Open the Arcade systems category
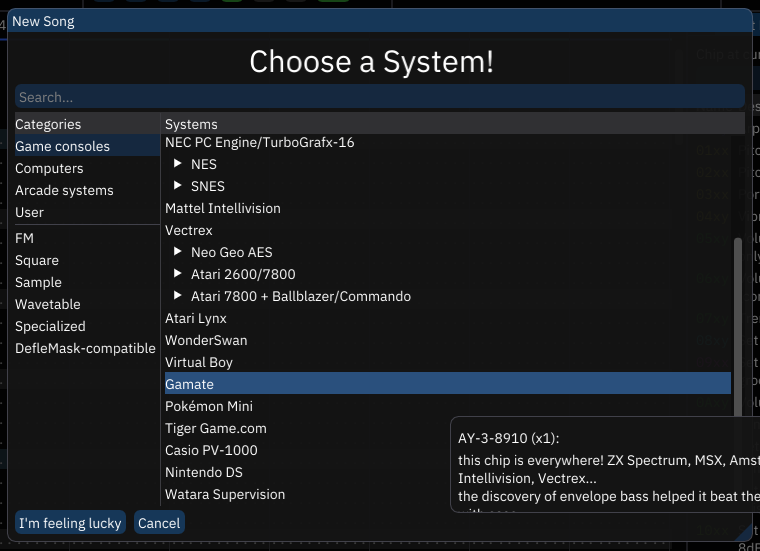Image resolution: width=760 pixels, height=551 pixels. pos(64,190)
